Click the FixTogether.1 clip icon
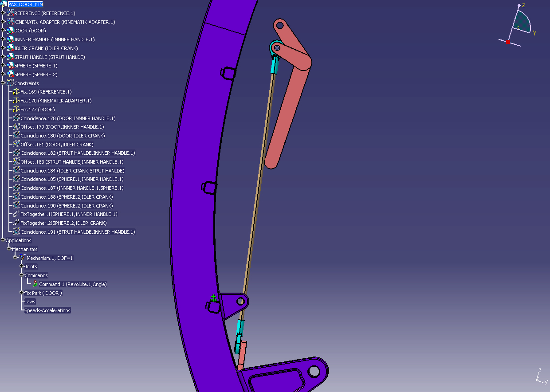Viewport: 550px width, 392px height. 16,214
